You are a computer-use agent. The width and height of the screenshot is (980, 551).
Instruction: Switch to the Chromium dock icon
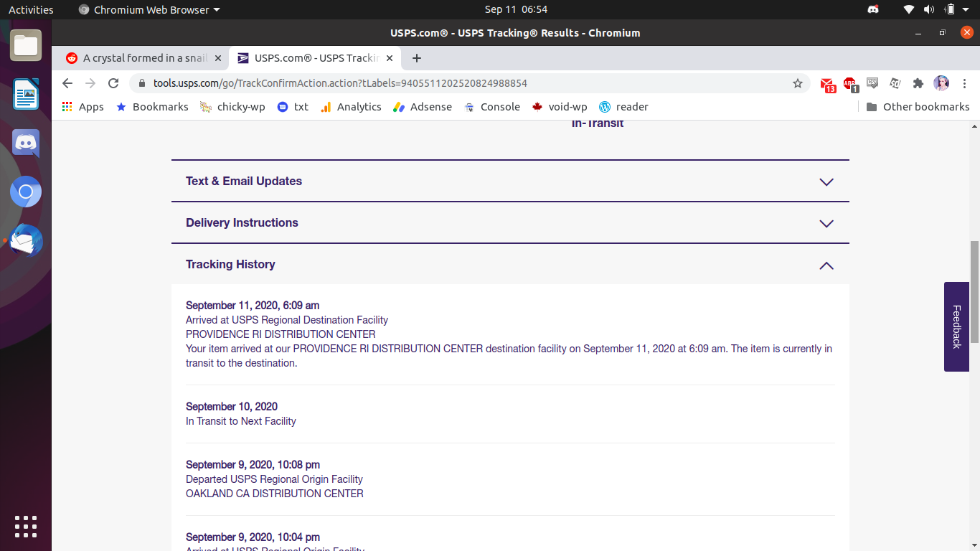tap(26, 192)
